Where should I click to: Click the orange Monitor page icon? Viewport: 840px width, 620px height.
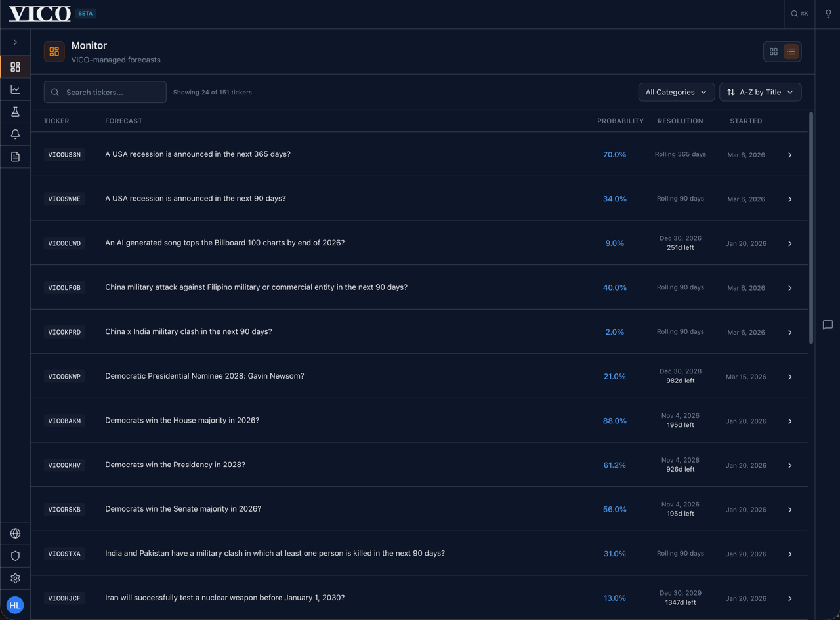pyautogui.click(x=54, y=51)
